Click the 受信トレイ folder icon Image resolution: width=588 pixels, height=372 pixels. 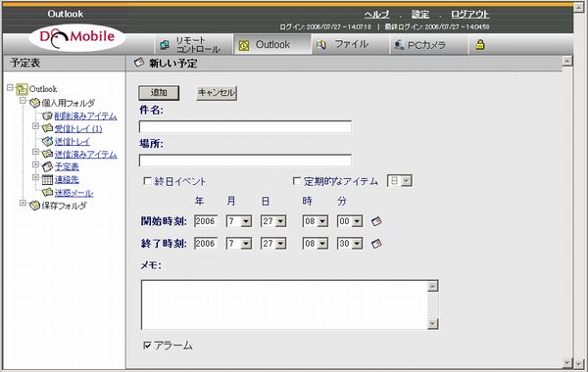47,128
